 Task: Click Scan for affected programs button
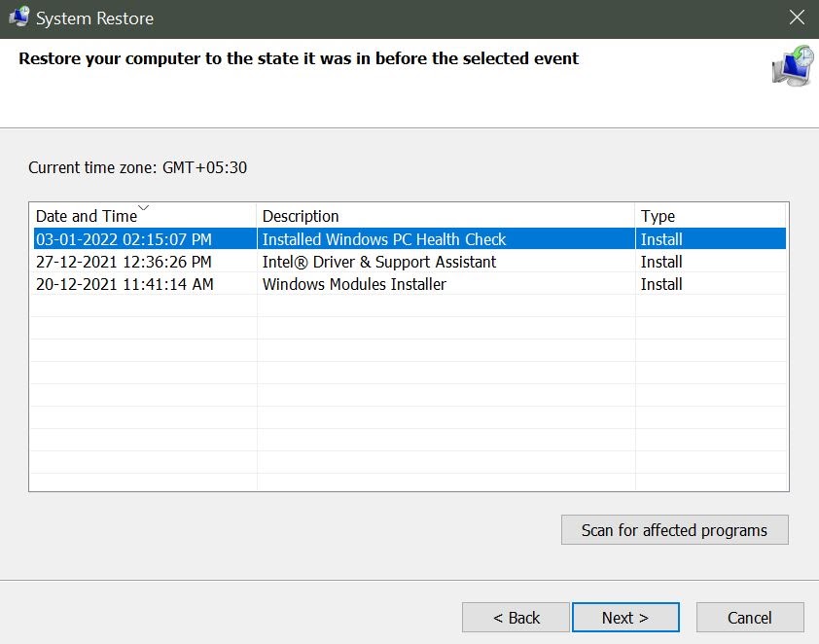674,530
